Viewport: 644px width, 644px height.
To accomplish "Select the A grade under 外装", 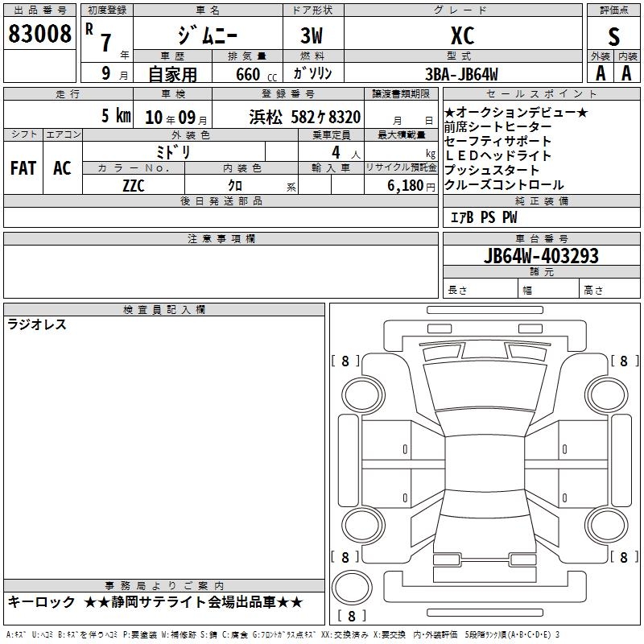I will pyautogui.click(x=600, y=73).
